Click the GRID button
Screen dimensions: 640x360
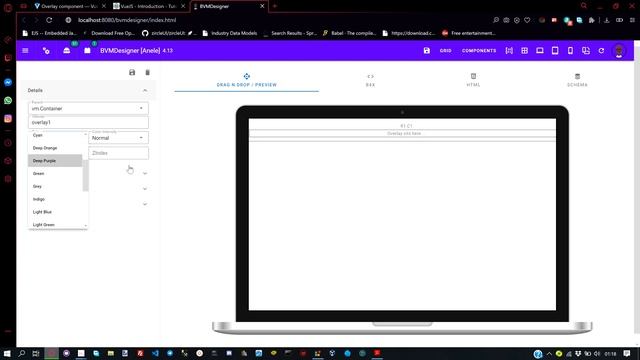445,51
